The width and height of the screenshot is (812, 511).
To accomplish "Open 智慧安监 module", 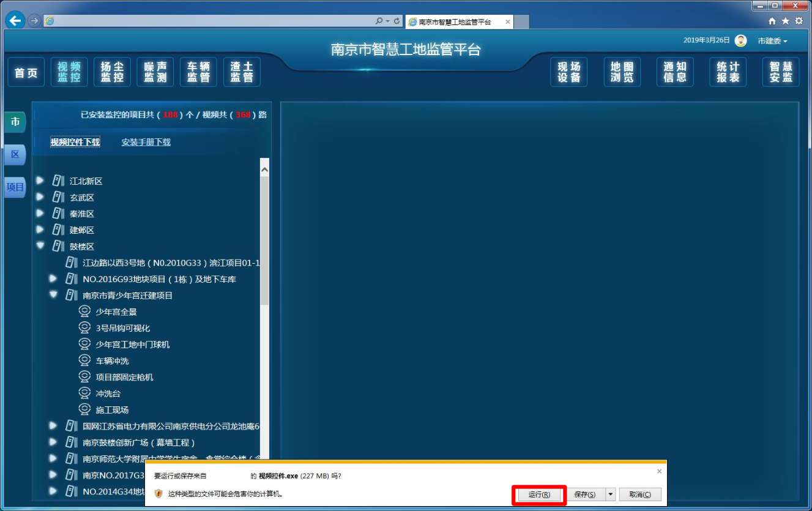I will pos(781,72).
